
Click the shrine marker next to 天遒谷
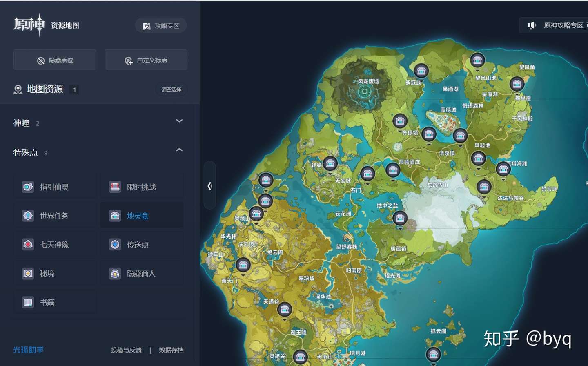pos(285,310)
